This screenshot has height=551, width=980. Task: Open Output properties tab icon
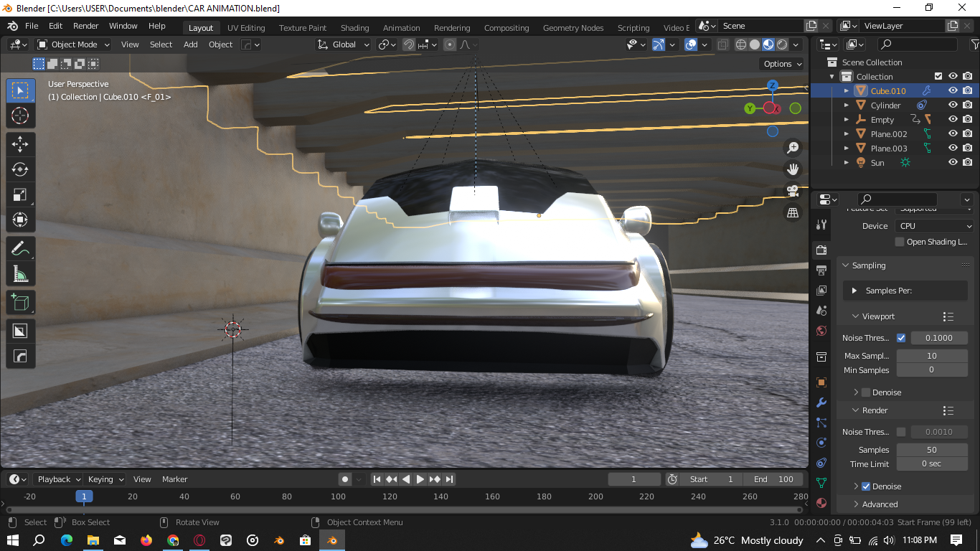coord(821,270)
